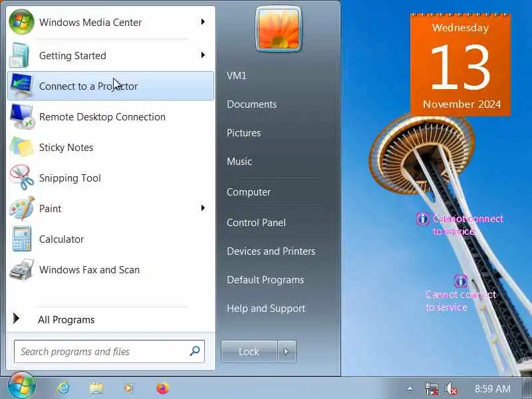Open the Calculator icon

click(x=22, y=239)
